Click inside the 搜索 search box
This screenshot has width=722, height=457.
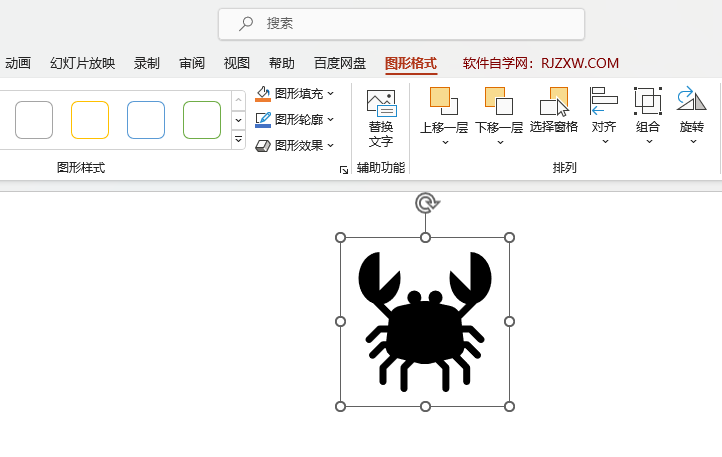click(x=402, y=23)
